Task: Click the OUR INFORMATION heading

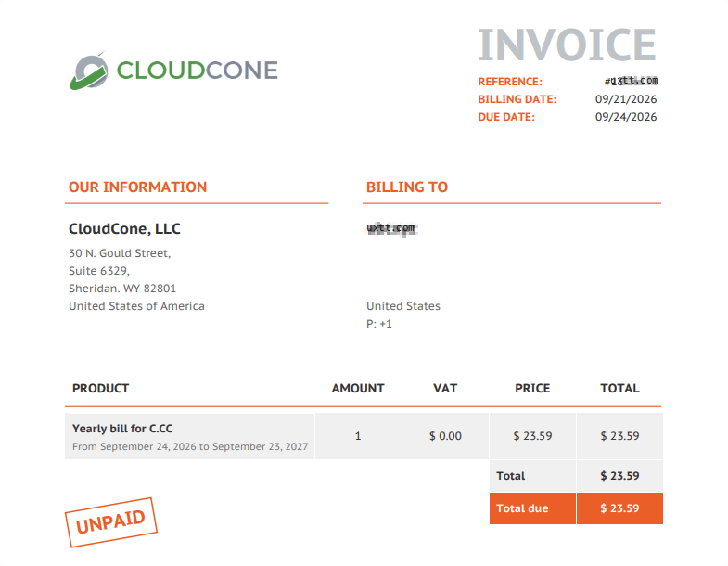Action: [x=137, y=187]
